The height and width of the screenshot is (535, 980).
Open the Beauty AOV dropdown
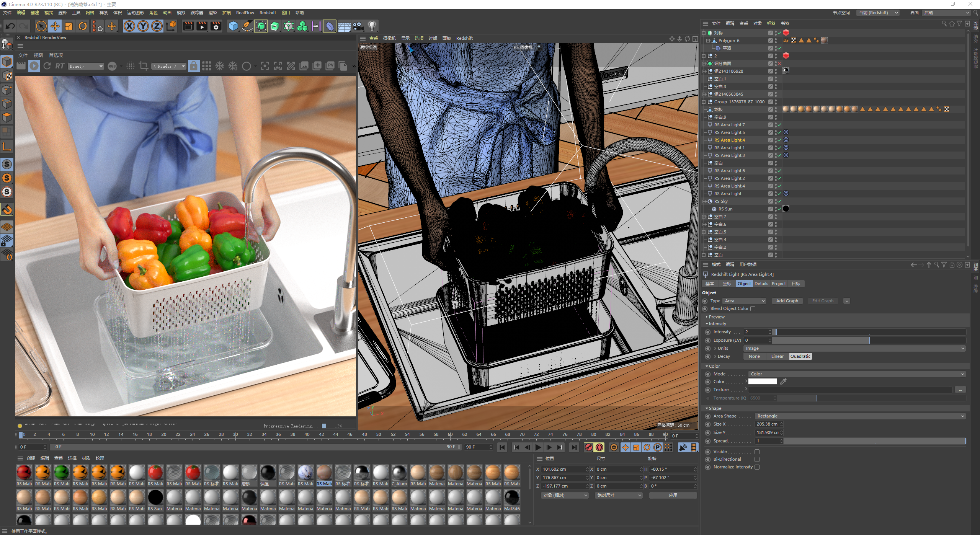86,66
